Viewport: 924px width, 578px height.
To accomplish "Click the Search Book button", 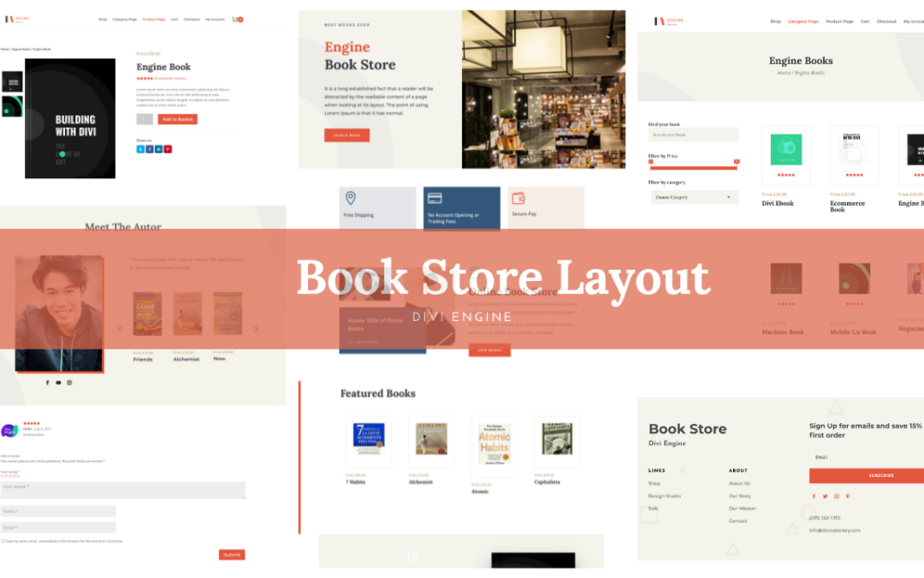I will pos(347,135).
